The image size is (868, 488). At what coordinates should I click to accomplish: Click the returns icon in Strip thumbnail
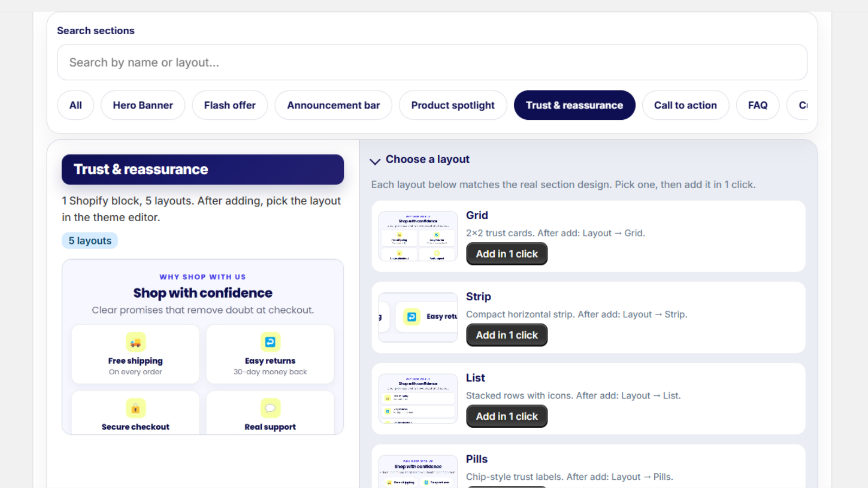412,317
